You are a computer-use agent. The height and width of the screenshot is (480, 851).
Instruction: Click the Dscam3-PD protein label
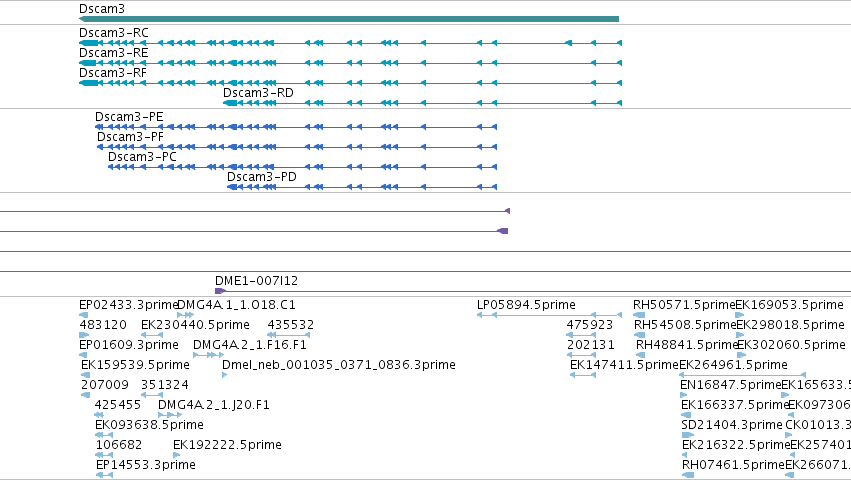[262, 177]
